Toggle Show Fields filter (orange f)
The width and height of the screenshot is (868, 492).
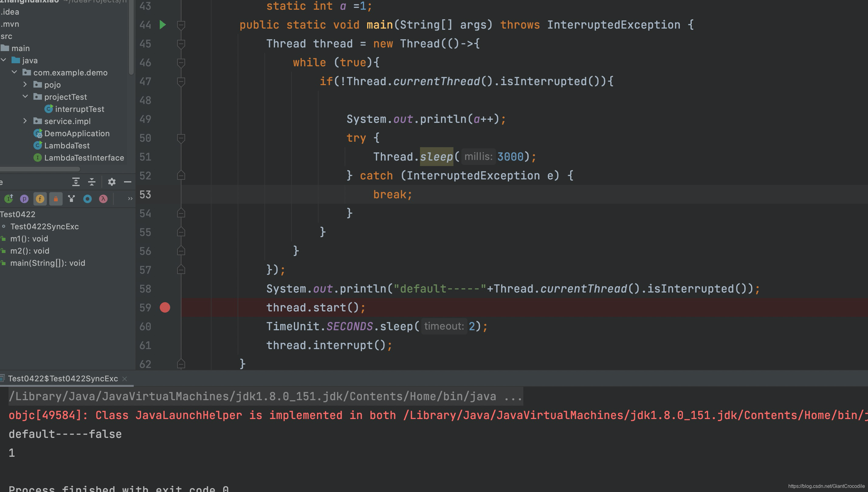(40, 199)
